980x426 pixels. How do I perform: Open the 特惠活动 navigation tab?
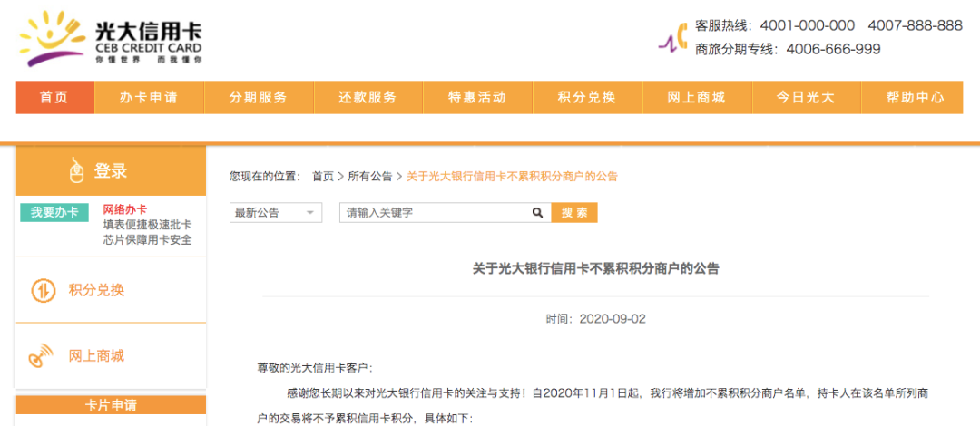click(477, 98)
